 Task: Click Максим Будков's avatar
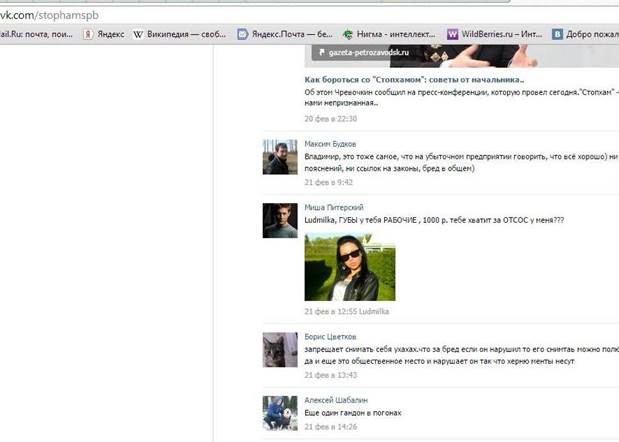click(x=280, y=157)
